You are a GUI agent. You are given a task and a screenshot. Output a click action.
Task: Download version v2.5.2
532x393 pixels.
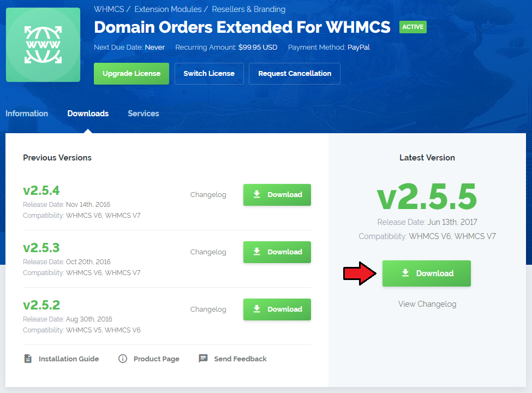coord(277,309)
